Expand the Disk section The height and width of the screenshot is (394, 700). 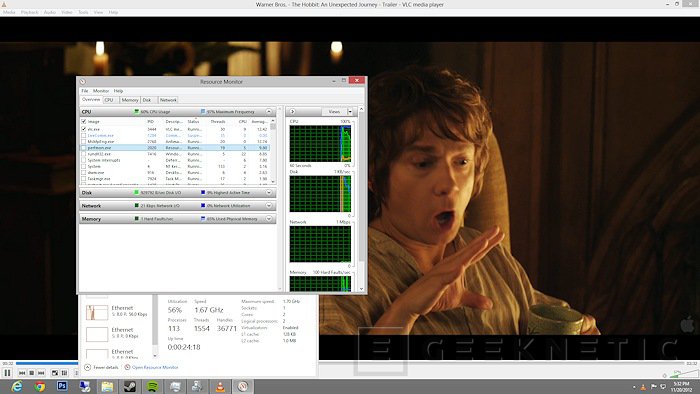269,193
